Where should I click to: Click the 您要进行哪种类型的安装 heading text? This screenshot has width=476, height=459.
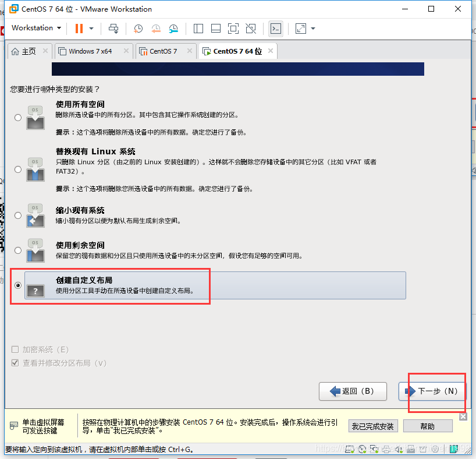[55, 89]
